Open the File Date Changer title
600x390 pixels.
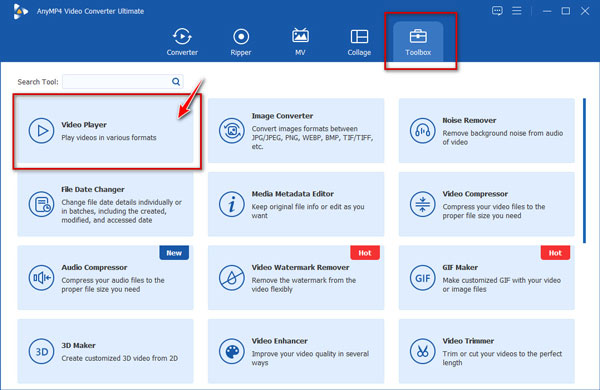[93, 189]
